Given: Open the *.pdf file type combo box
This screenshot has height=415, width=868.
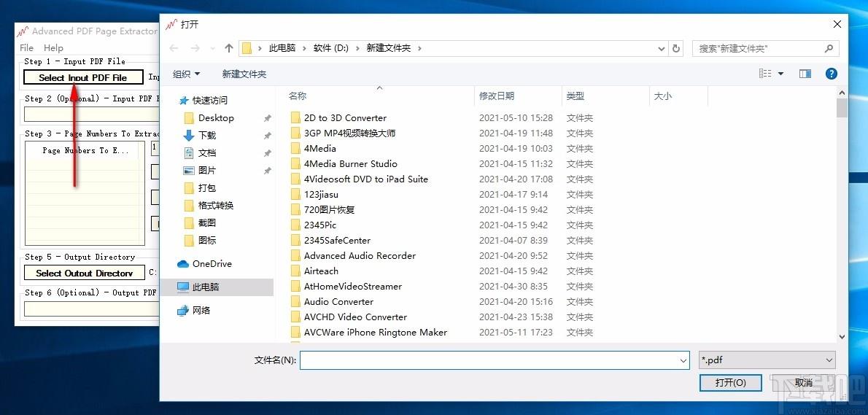Looking at the screenshot, I should [x=767, y=360].
